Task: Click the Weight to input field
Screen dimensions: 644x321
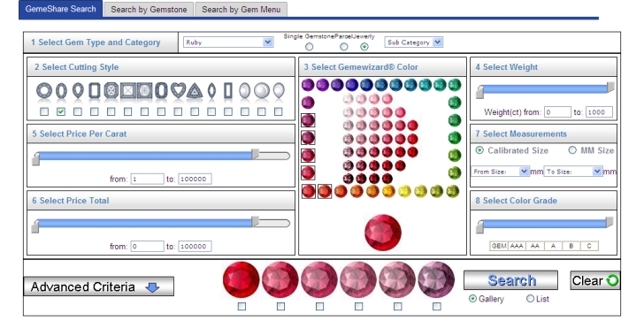Action: pyautogui.click(x=599, y=112)
